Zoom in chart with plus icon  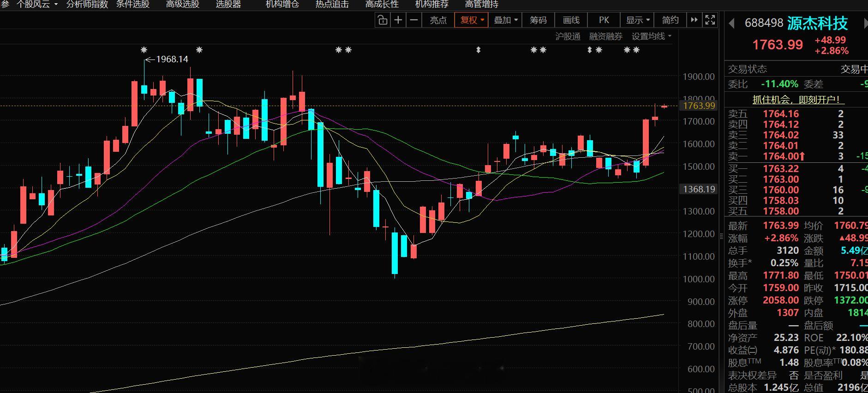[398, 20]
